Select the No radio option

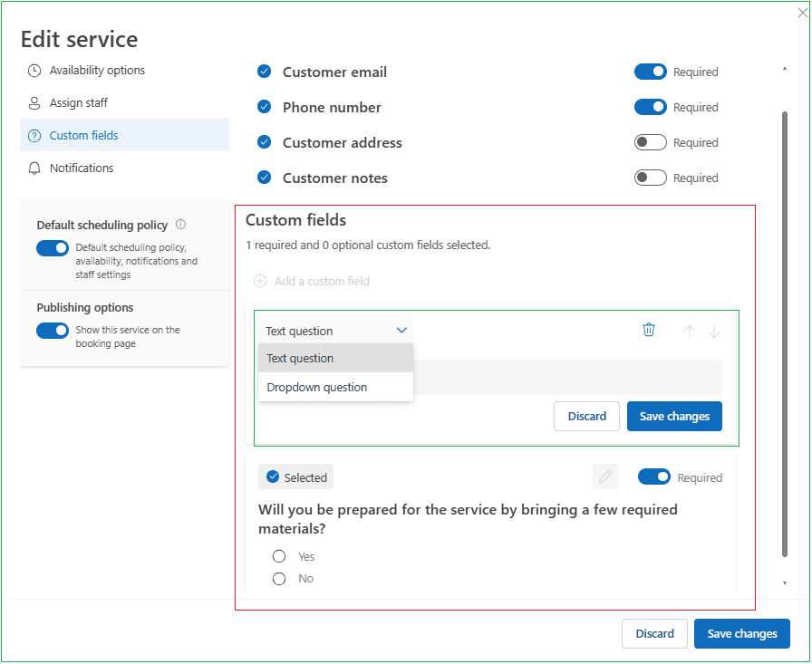point(279,579)
